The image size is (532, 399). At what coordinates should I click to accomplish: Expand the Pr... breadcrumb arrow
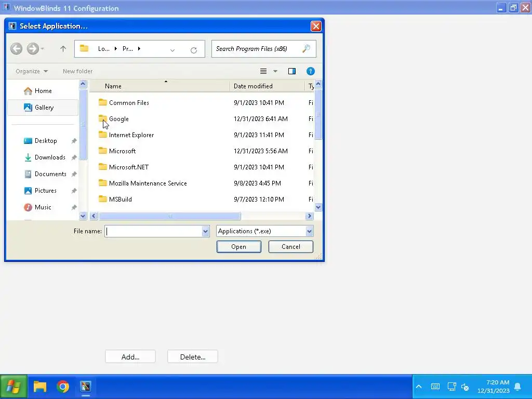(x=139, y=49)
